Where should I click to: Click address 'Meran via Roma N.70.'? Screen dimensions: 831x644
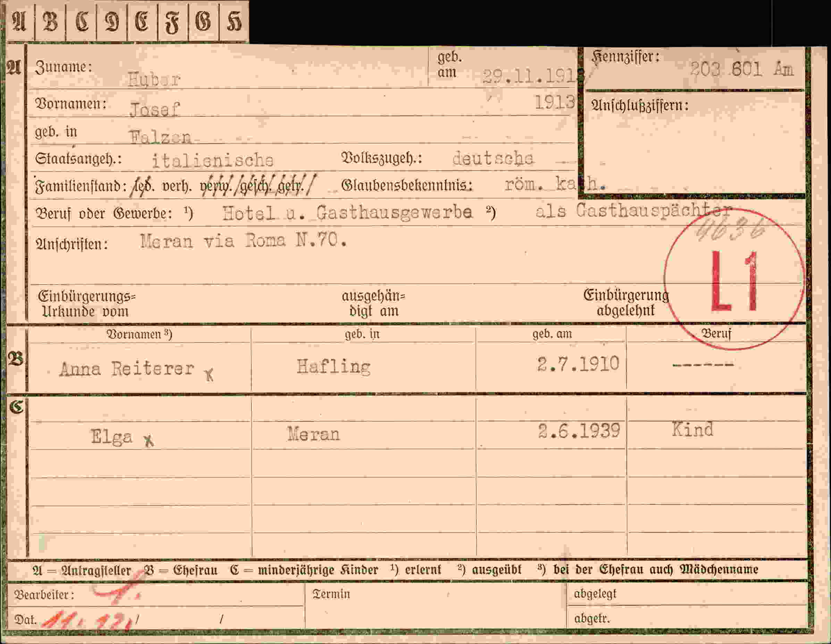click(244, 241)
